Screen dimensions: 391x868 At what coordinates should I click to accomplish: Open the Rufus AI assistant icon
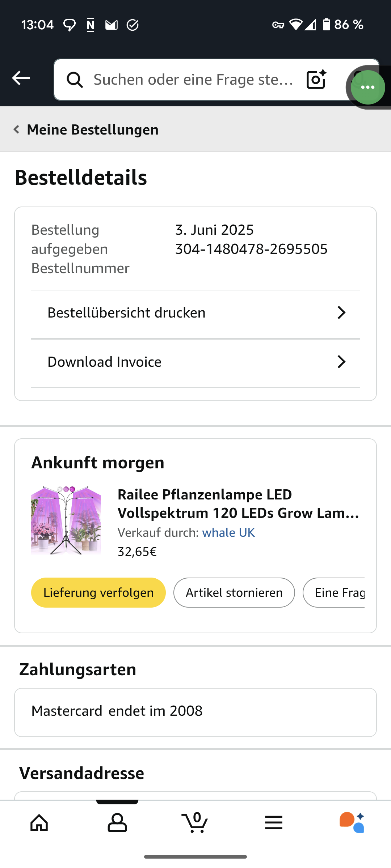(352, 823)
